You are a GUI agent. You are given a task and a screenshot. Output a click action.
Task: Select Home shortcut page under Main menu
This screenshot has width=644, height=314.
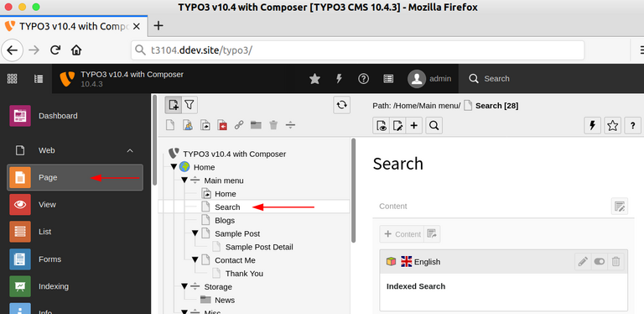(x=225, y=194)
